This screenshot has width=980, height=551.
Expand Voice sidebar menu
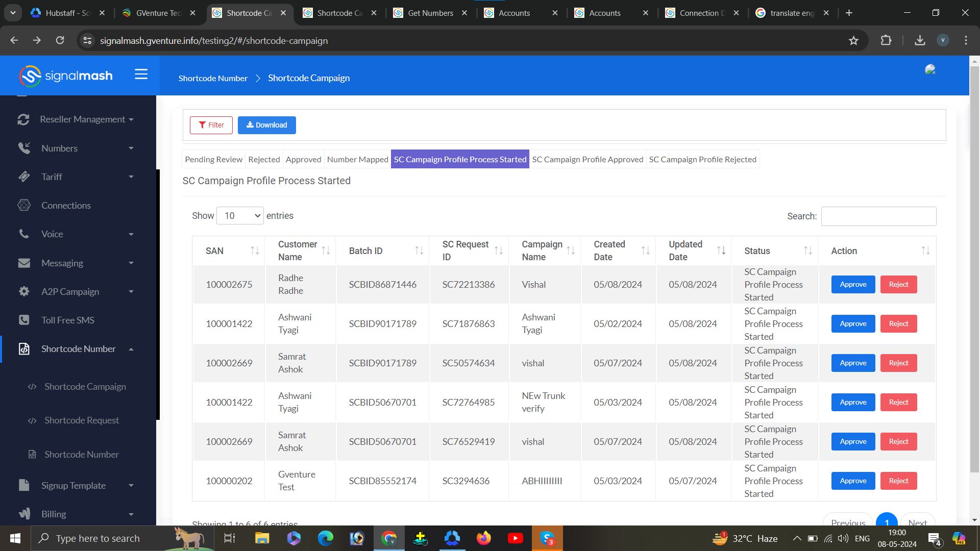(131, 234)
